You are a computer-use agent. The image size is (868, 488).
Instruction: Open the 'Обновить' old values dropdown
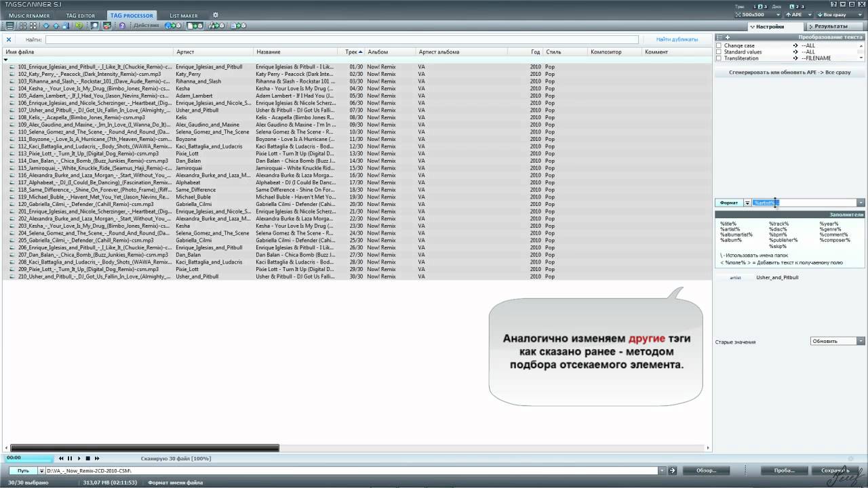pyautogui.click(x=837, y=341)
